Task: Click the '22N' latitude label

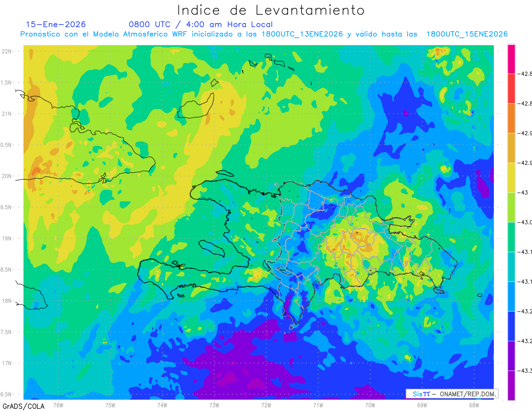Action: click(7, 51)
